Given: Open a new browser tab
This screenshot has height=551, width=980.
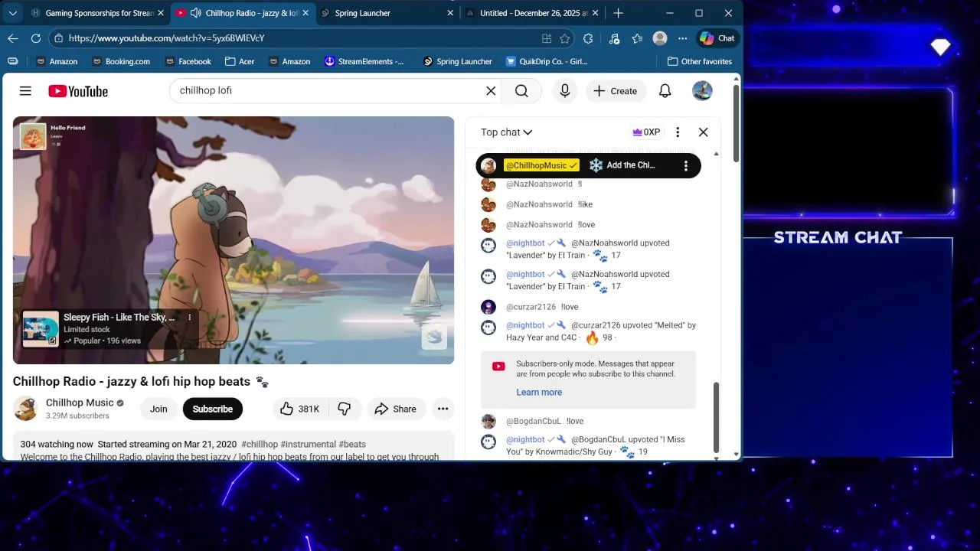Looking at the screenshot, I should (619, 13).
